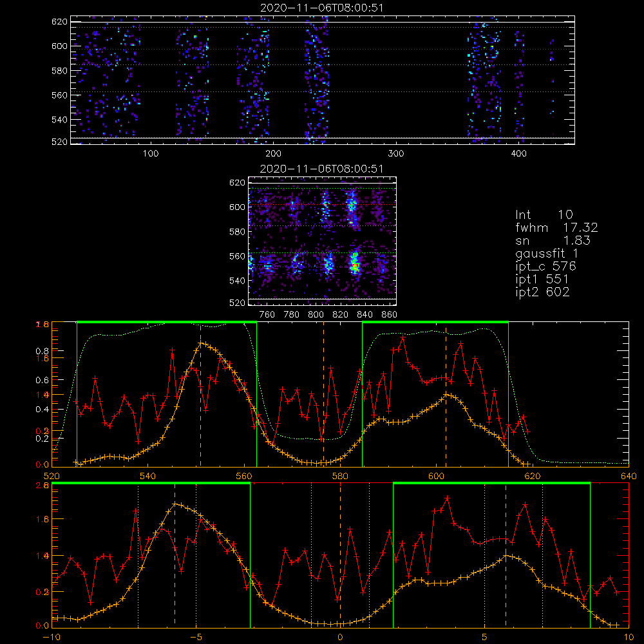
Task: Click white y-axis label 0.8 on profile plot
Action: coord(42,351)
